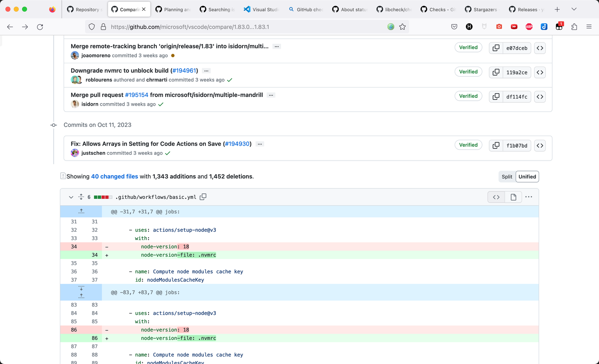Open pull request #194930 link
The width and height of the screenshot is (599, 364).
(x=237, y=144)
